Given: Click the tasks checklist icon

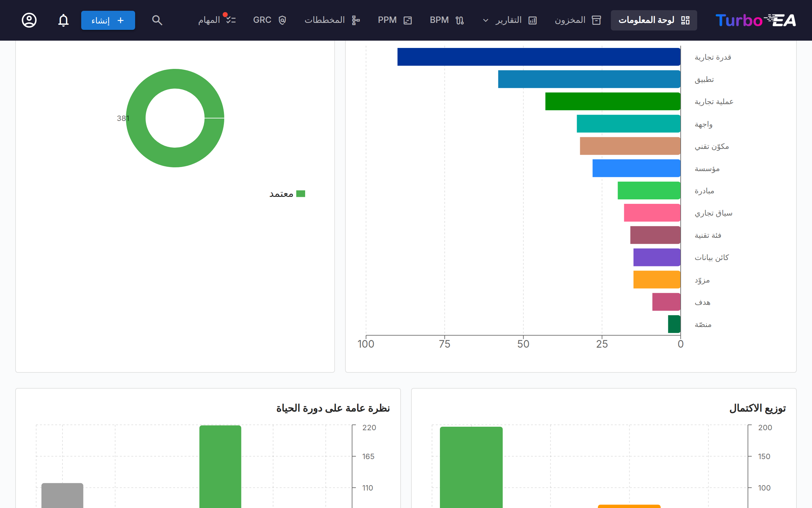Looking at the screenshot, I should tap(231, 20).
